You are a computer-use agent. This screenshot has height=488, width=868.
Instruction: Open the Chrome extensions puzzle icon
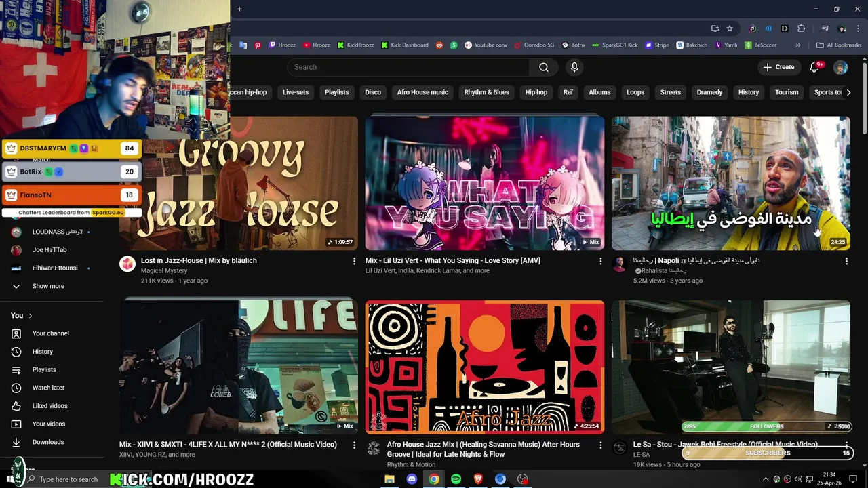802,28
